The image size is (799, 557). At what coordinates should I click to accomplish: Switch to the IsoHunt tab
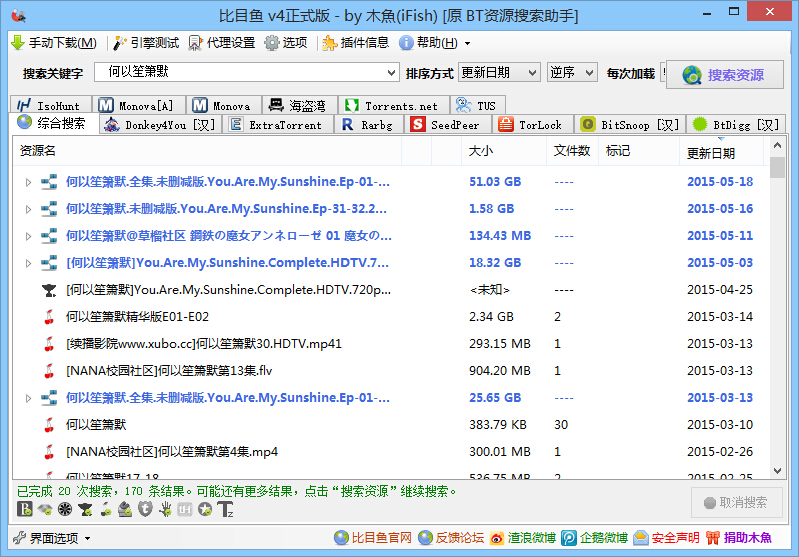coord(50,105)
